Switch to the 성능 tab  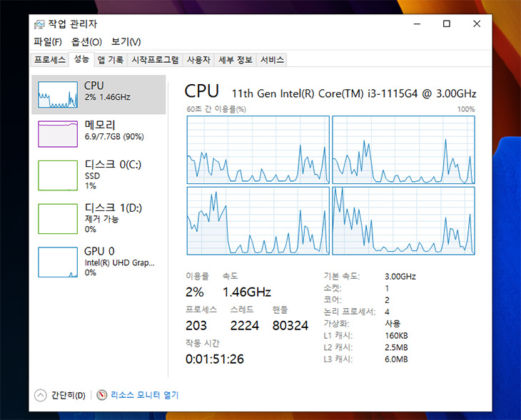tap(81, 59)
